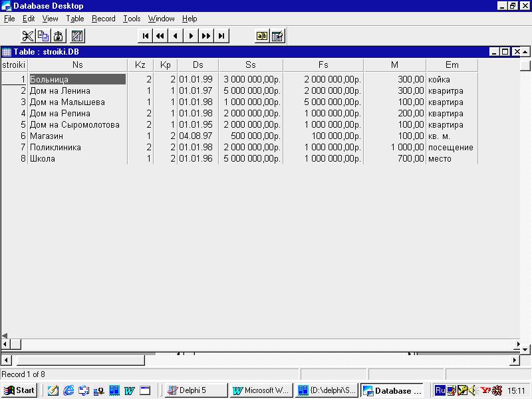
Task: Click the desktop's bottom horizontal scrollbar thumb
Action: click(x=80, y=360)
